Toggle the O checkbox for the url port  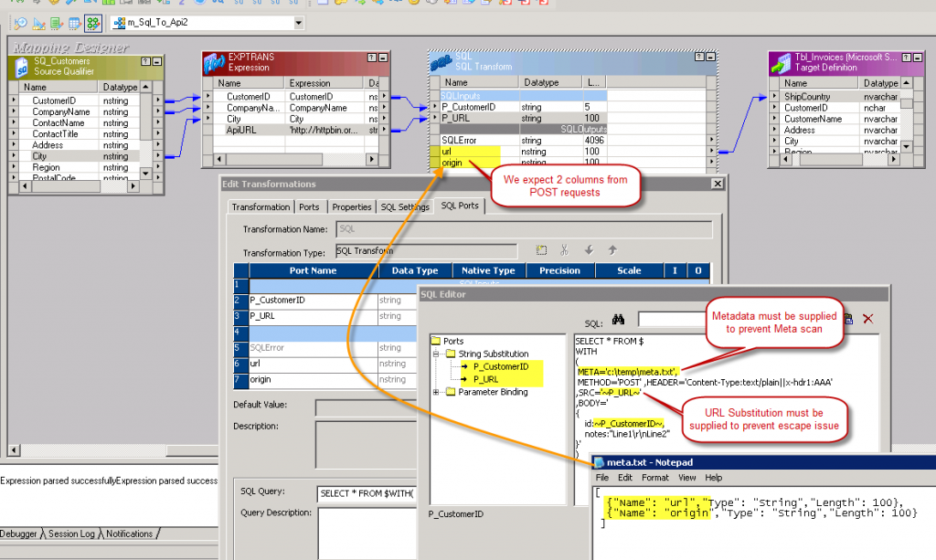698,363
